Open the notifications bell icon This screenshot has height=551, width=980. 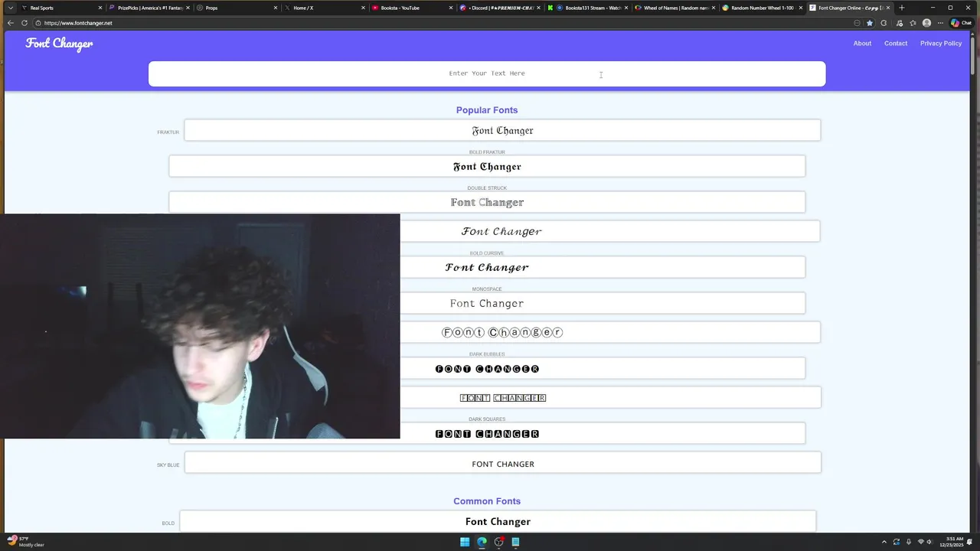click(x=969, y=542)
